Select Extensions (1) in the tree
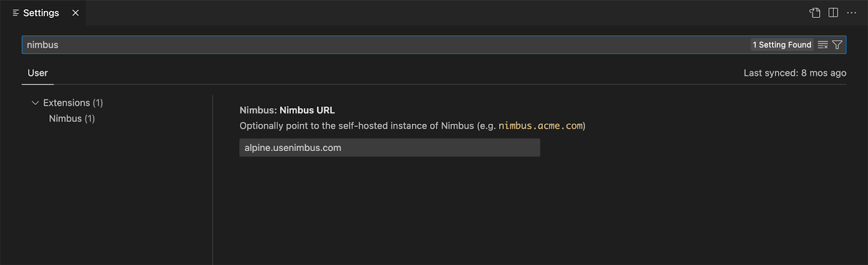Screen dimensions: 868x265 pyautogui.click(x=73, y=103)
